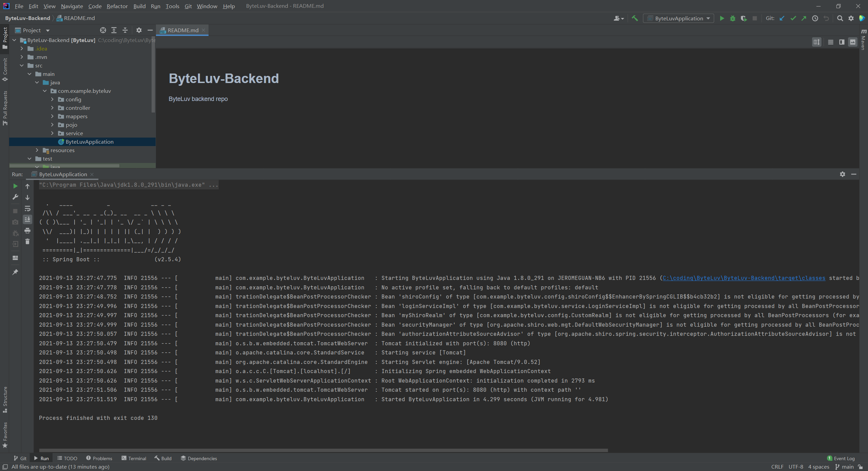Viewport: 868px width, 471px height.
Task: Open Dependencies tool window
Action: point(199,458)
